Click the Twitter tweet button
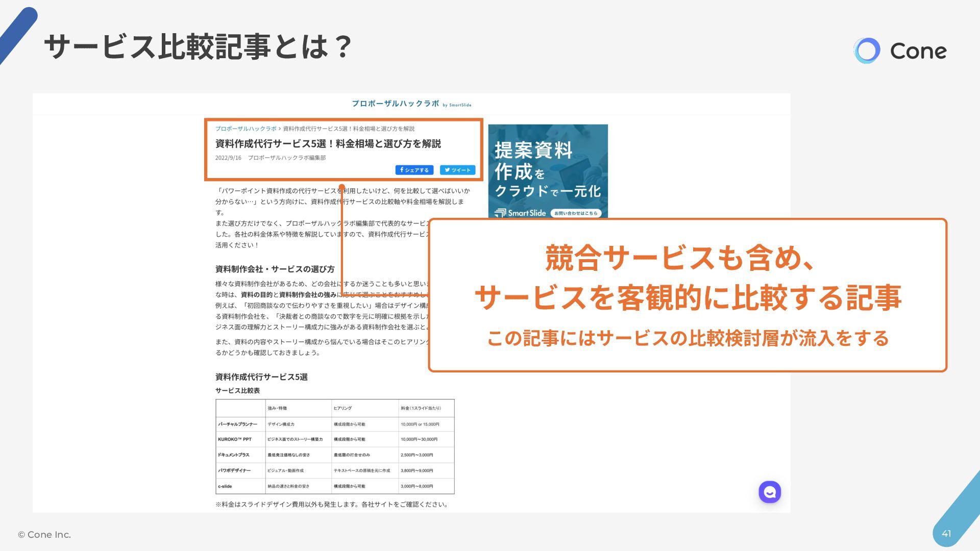This screenshot has width=980, height=551. point(457,170)
